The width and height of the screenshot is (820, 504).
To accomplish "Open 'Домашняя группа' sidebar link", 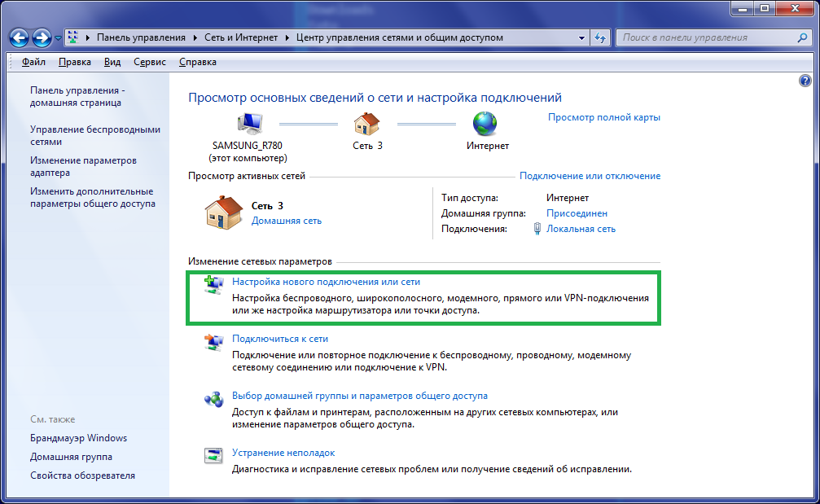I will [x=71, y=457].
